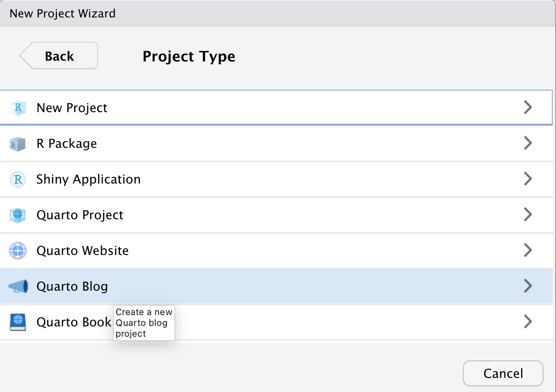
Task: Cancel the New Project Wizard
Action: pos(503,373)
